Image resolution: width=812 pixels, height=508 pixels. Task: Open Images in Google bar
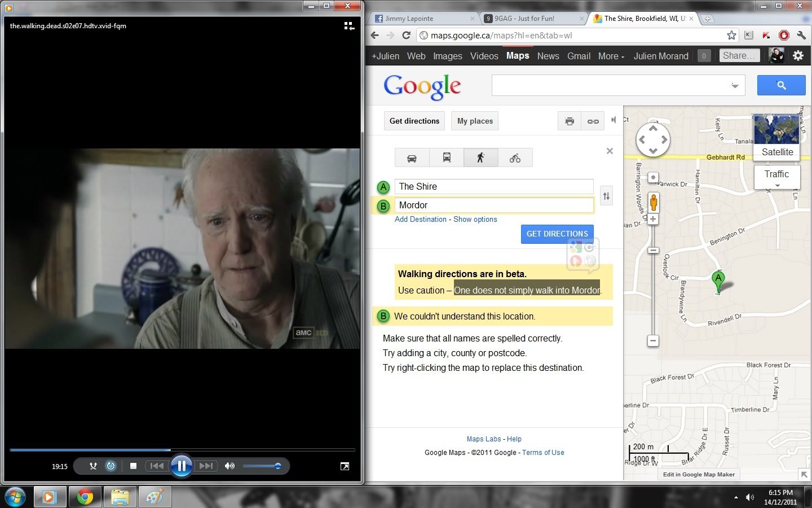coord(448,56)
